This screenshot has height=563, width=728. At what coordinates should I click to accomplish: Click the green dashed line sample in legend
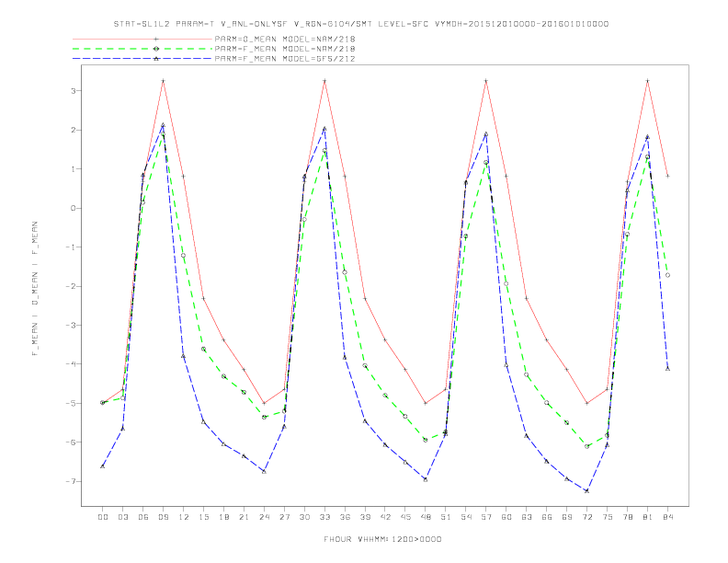click(x=142, y=49)
